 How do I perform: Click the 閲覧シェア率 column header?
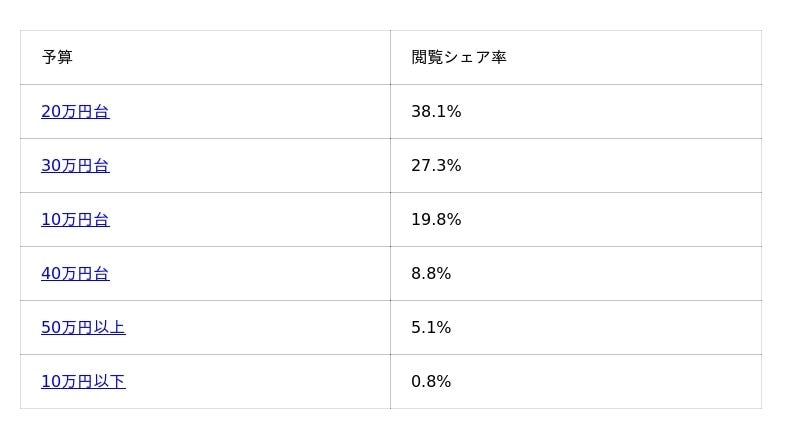[459, 58]
